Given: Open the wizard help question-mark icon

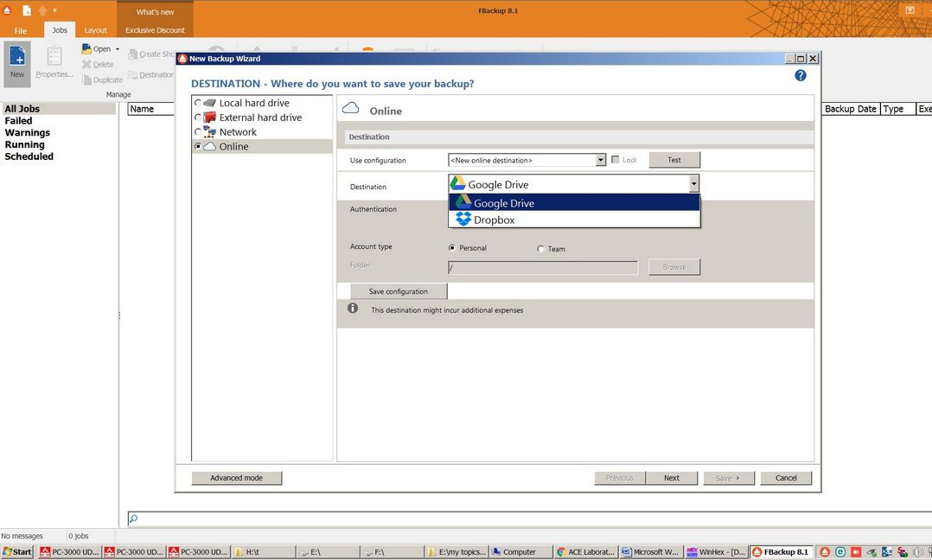Looking at the screenshot, I should [x=801, y=75].
